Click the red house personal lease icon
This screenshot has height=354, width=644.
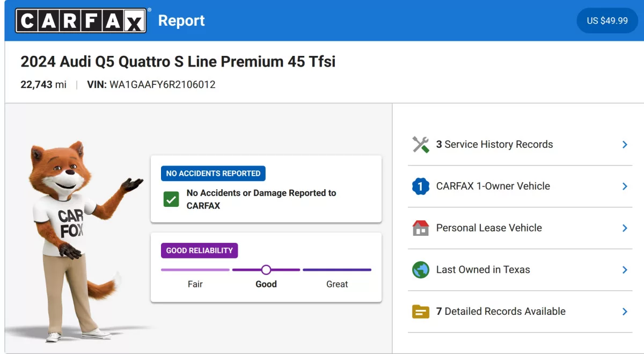tap(421, 228)
